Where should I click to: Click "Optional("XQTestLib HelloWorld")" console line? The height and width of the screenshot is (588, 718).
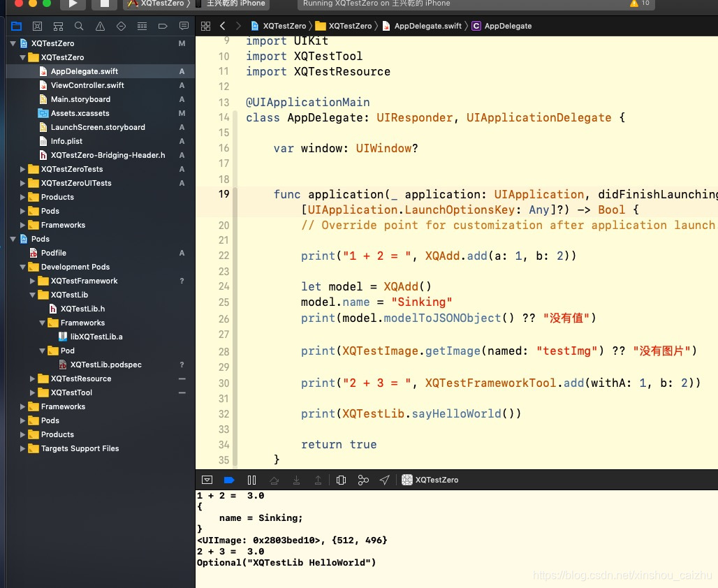click(286, 563)
